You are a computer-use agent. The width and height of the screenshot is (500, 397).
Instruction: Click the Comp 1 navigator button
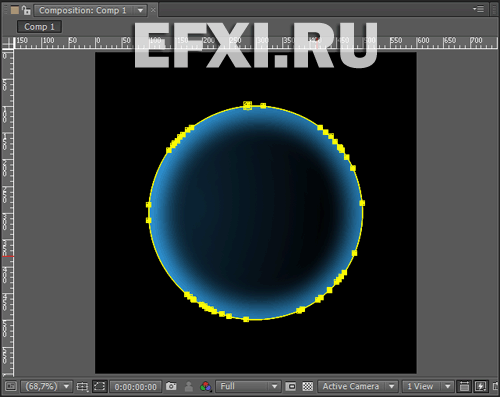[x=39, y=27]
